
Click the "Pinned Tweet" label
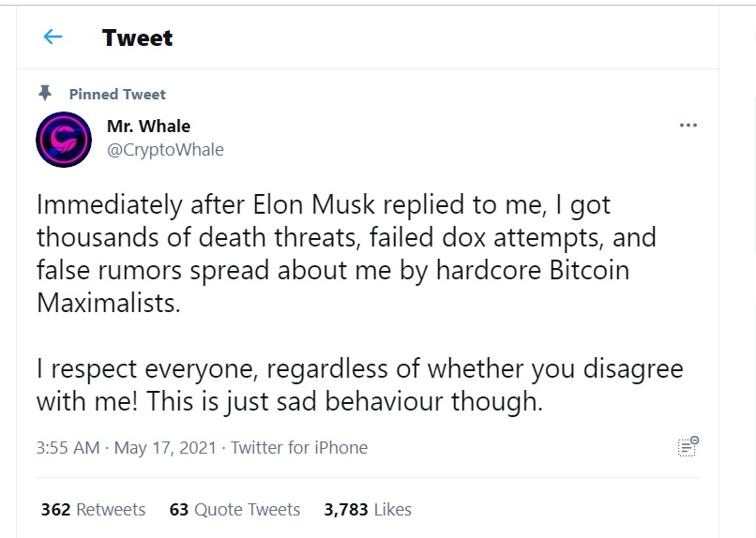pos(117,94)
